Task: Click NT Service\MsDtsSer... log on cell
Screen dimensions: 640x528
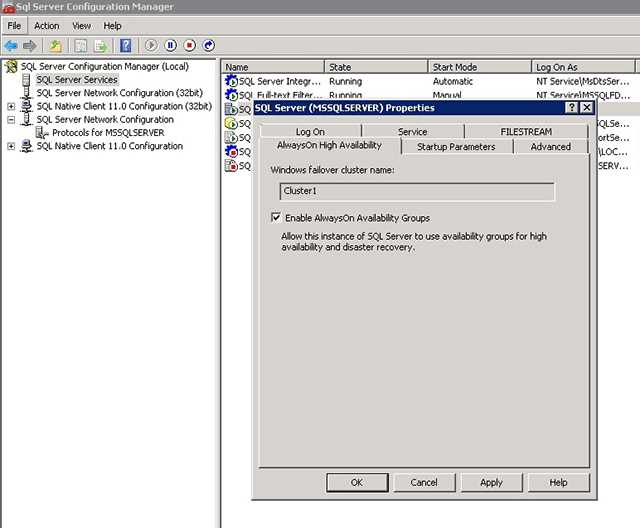Action: tap(583, 81)
